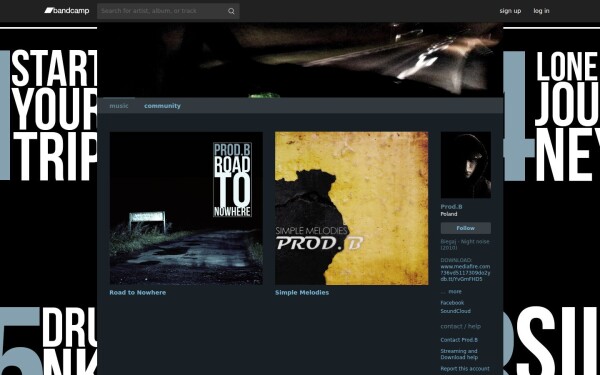
Task: Open Streaming and Download help
Action: click(459, 354)
